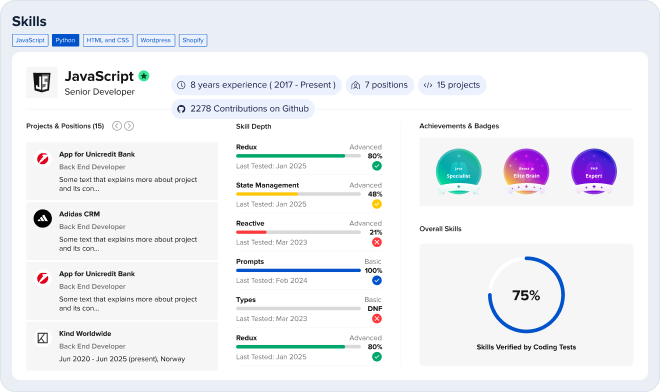The height and width of the screenshot is (392, 660).
Task: Click Last Tested: Feb 2024 text
Action: click(x=271, y=280)
